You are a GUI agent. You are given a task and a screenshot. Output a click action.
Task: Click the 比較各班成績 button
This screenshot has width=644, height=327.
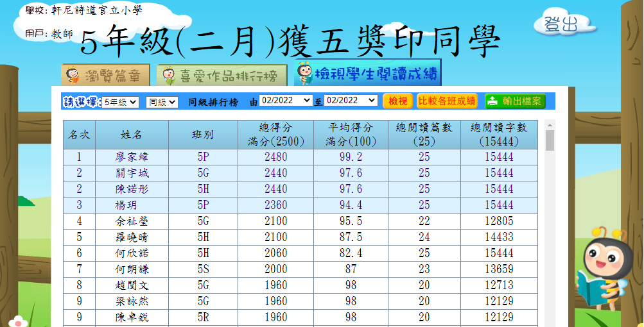447,101
